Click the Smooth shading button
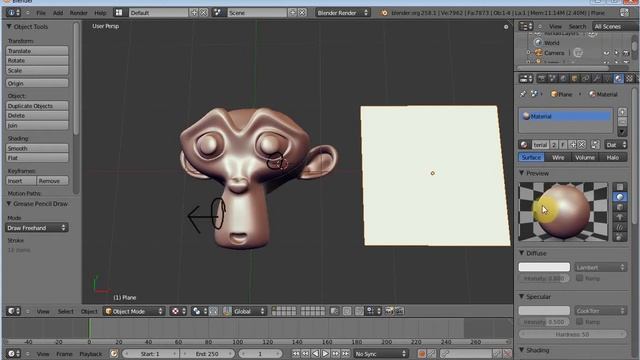 (x=37, y=148)
